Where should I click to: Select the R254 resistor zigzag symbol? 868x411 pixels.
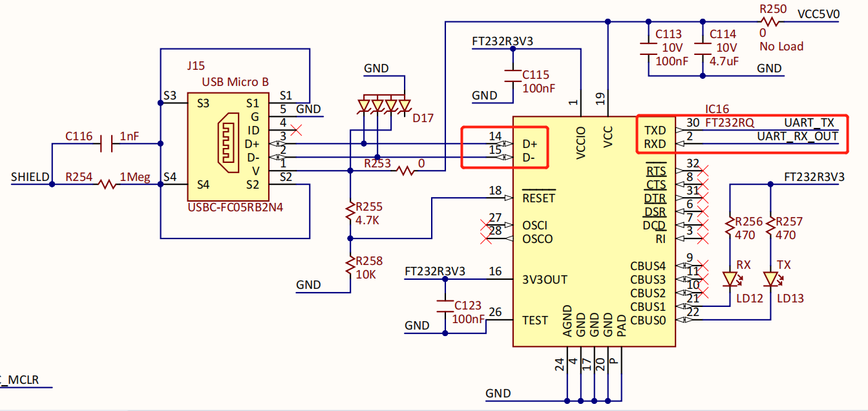tap(108, 184)
